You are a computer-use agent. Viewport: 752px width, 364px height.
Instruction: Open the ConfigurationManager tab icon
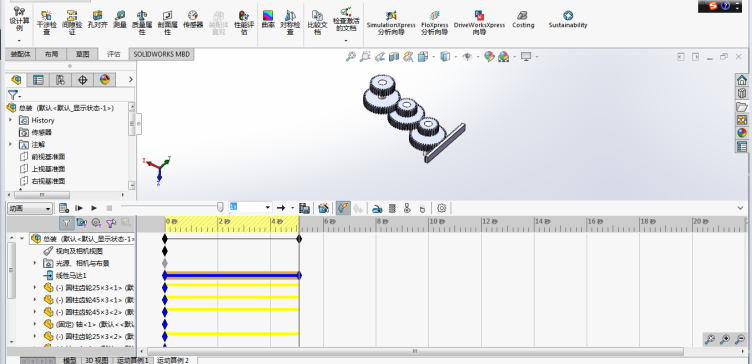coord(60,80)
